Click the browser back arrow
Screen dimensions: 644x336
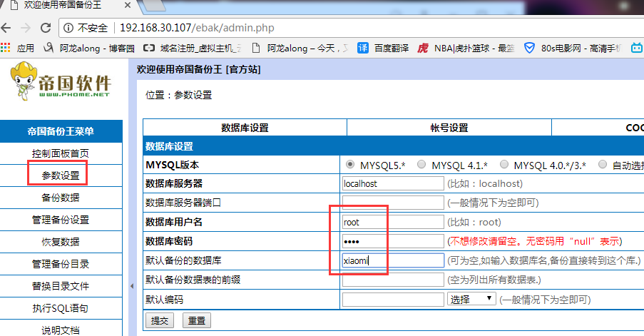tap(8, 28)
